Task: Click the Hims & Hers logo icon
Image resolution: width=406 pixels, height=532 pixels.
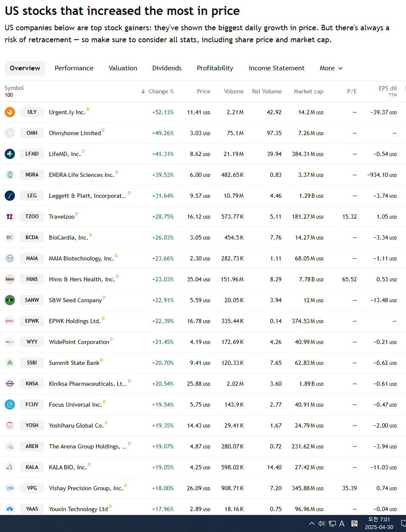Action: (x=10, y=279)
